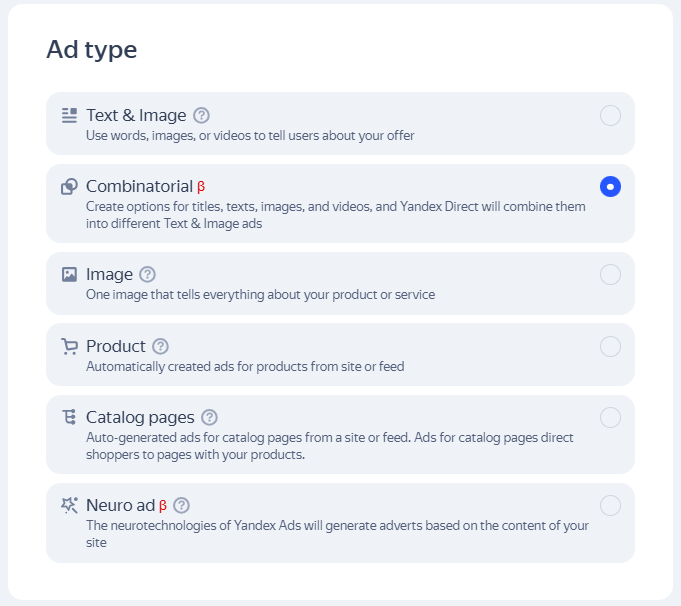
Task: Click the Combinatorial title label
Action: click(139, 186)
